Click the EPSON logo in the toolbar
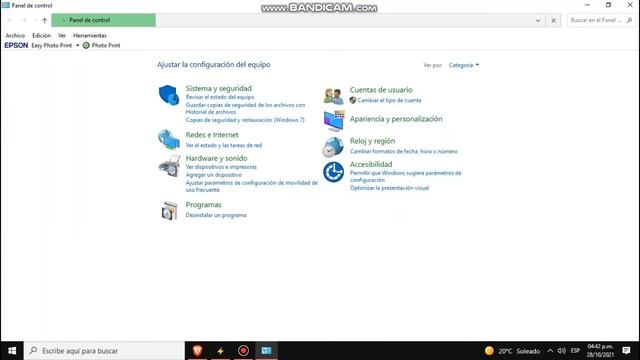 [x=16, y=45]
